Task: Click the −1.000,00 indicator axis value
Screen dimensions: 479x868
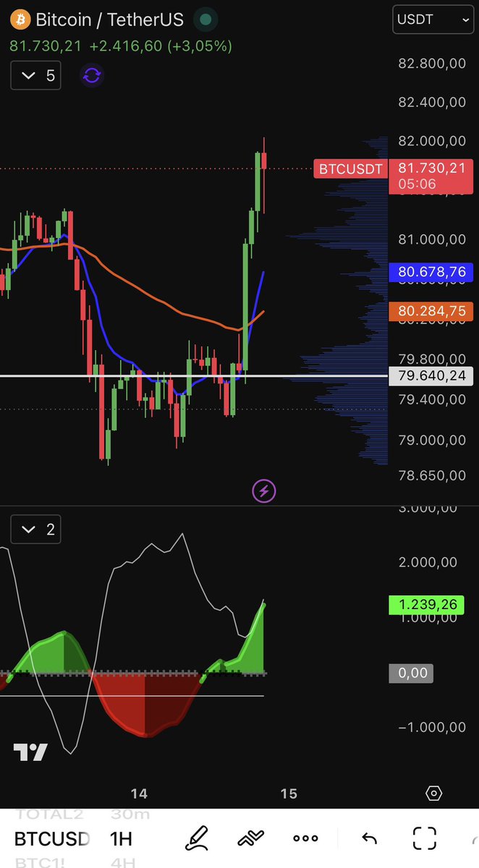Action: (x=432, y=727)
